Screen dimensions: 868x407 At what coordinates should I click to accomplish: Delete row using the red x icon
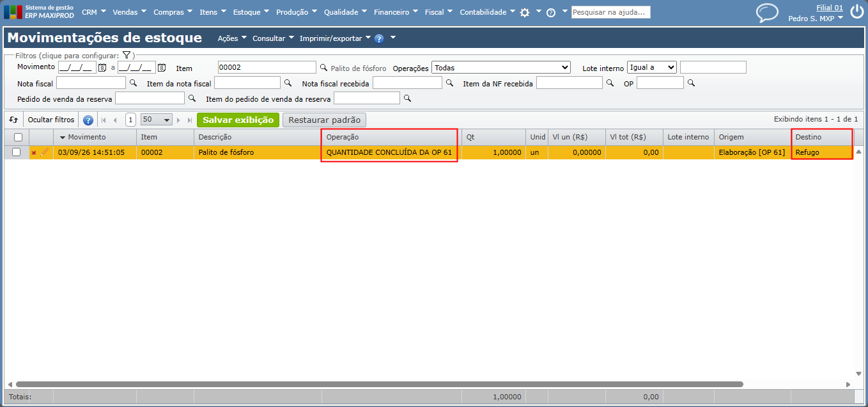point(34,153)
